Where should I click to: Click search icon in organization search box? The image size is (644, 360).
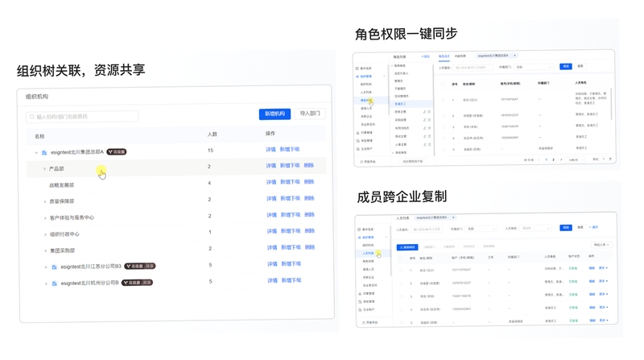tap(32, 117)
